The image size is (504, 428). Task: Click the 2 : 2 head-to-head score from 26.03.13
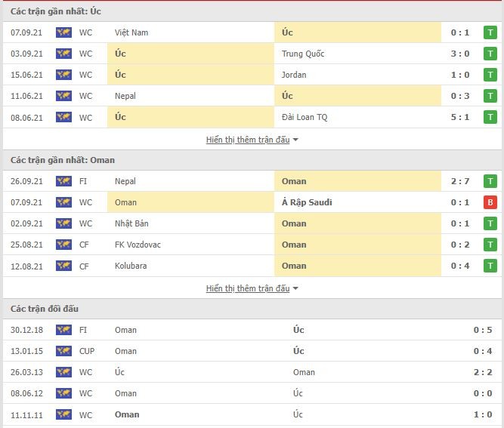483,372
